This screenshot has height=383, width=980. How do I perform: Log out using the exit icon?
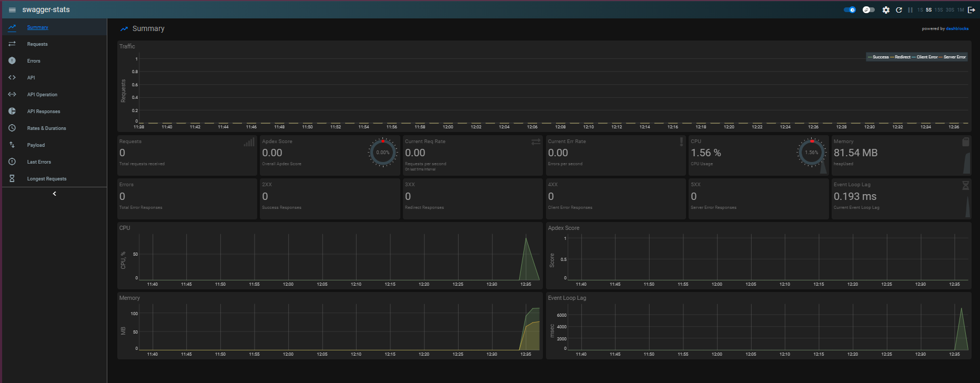click(972, 10)
